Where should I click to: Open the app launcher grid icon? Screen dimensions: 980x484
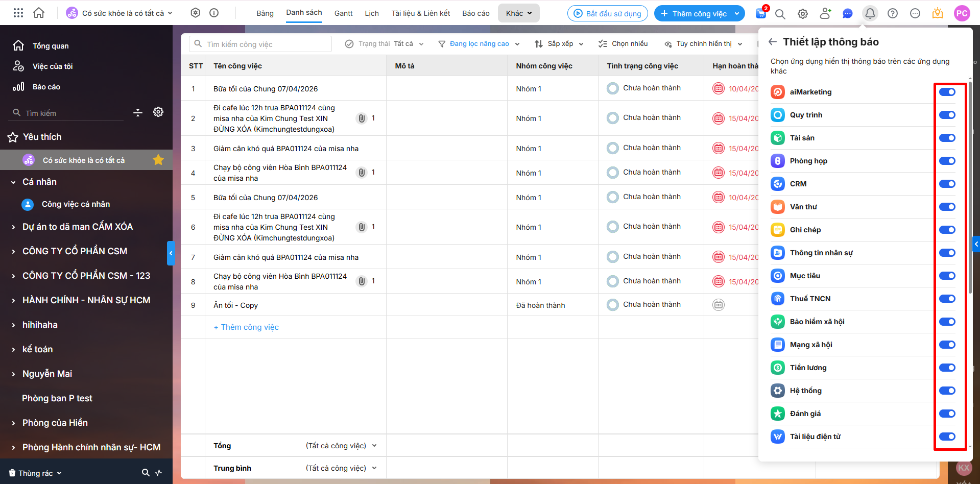click(x=18, y=13)
